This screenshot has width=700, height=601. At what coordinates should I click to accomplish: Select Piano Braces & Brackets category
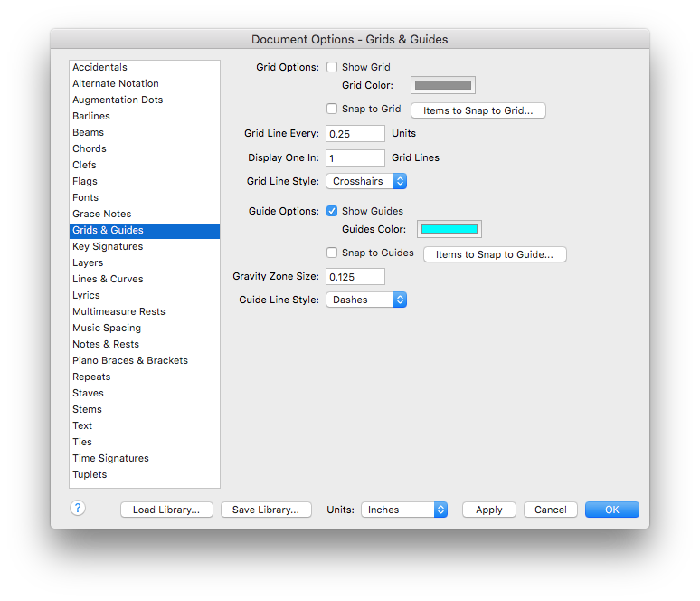tap(144, 360)
